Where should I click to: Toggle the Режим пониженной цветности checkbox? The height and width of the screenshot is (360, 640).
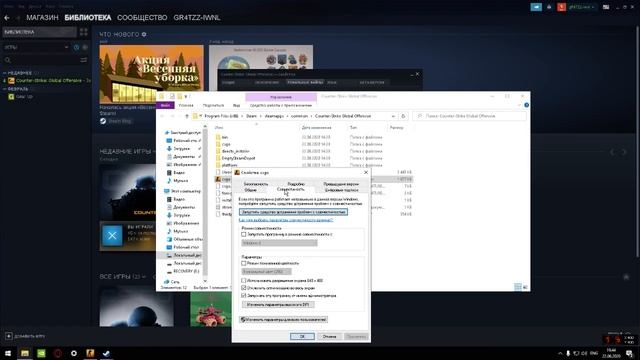pyautogui.click(x=244, y=263)
